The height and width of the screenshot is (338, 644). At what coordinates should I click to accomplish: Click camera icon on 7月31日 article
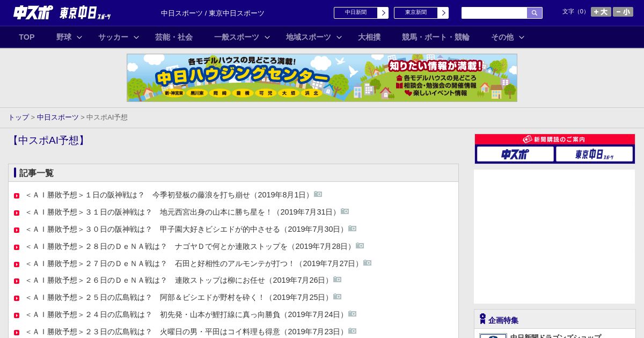[345, 211]
